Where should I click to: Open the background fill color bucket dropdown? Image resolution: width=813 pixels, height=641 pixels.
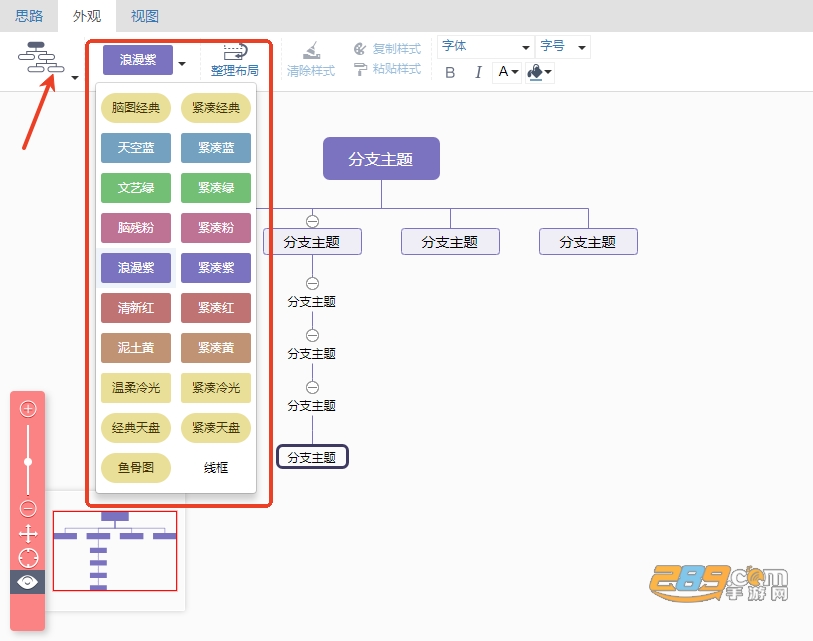(539, 72)
